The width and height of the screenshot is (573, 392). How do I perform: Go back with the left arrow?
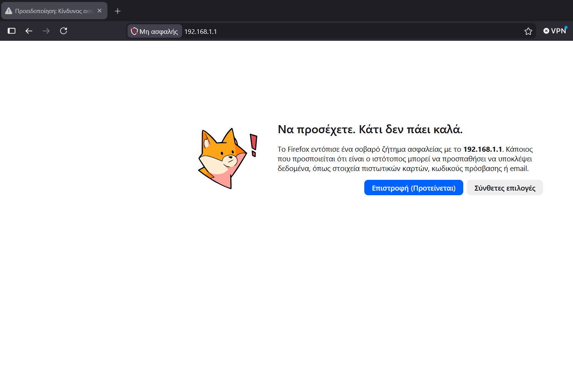coord(29,31)
